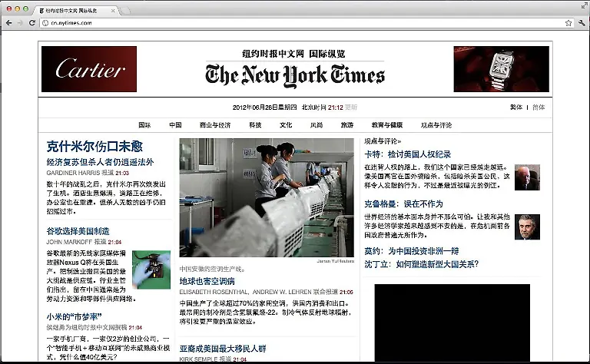Open the 科技 navigation section

255,125
